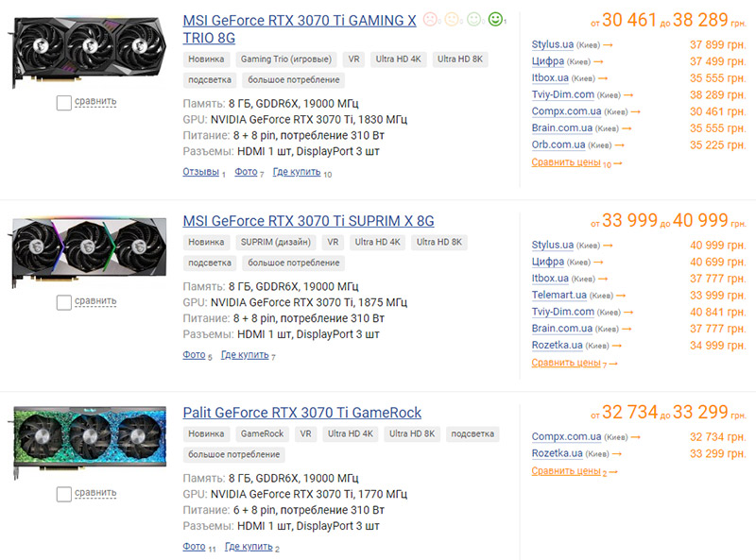Click the dark green happy-face rating icon
Image resolution: width=756 pixels, height=560 pixels.
pos(495,19)
